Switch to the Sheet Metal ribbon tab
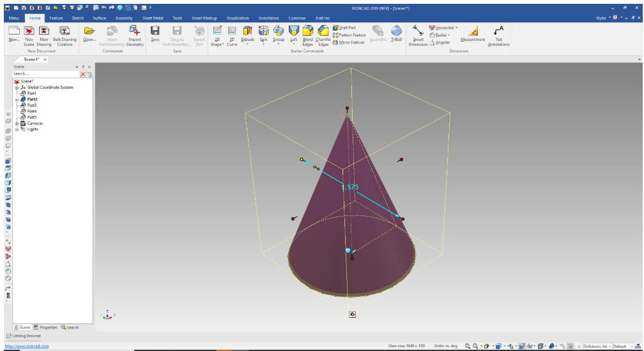Viewport: 644px width, 351px height. tap(153, 18)
